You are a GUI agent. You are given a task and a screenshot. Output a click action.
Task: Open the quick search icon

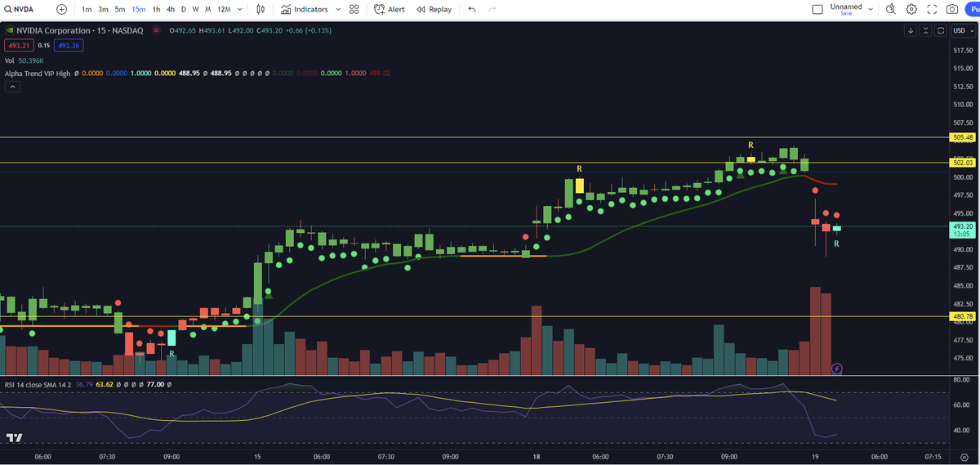point(890,9)
